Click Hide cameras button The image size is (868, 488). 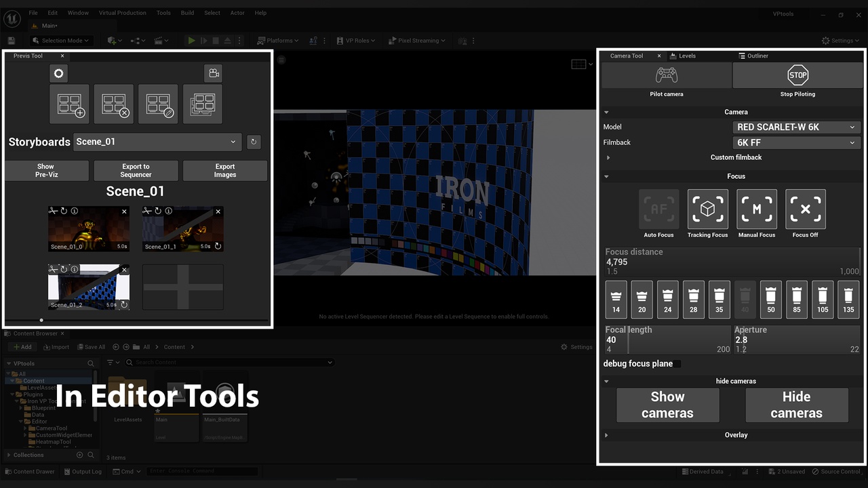[x=797, y=405]
